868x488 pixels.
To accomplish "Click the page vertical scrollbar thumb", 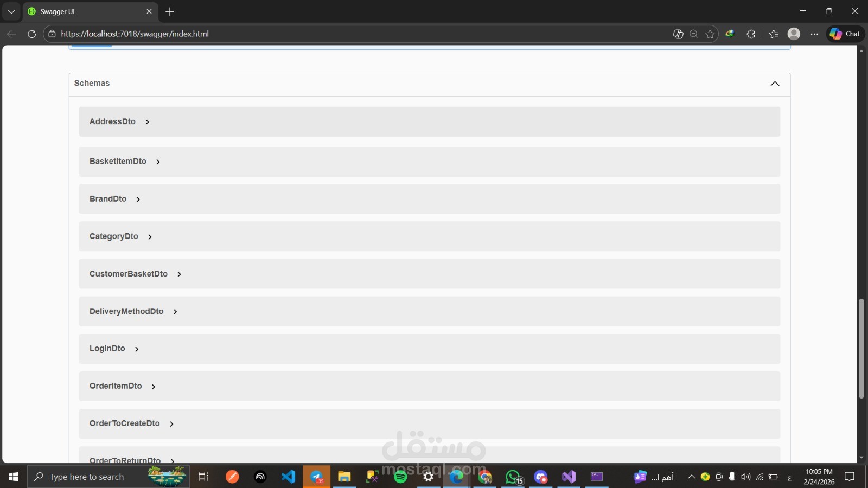I will 861,349.
